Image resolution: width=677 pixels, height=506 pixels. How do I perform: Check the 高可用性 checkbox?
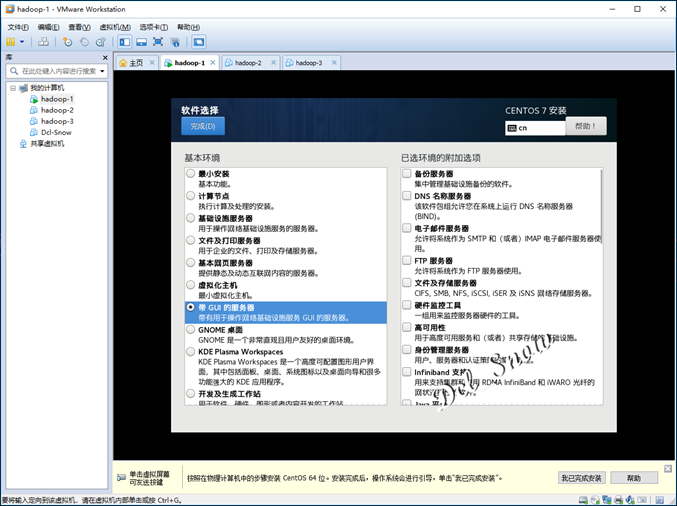coord(407,327)
